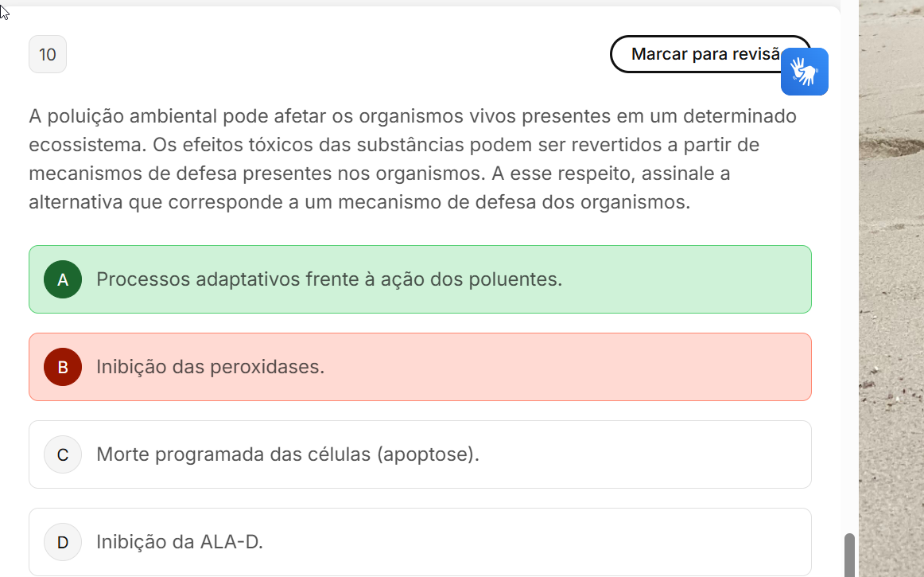The width and height of the screenshot is (924, 577).
Task: Select the green A circle
Action: (x=63, y=279)
